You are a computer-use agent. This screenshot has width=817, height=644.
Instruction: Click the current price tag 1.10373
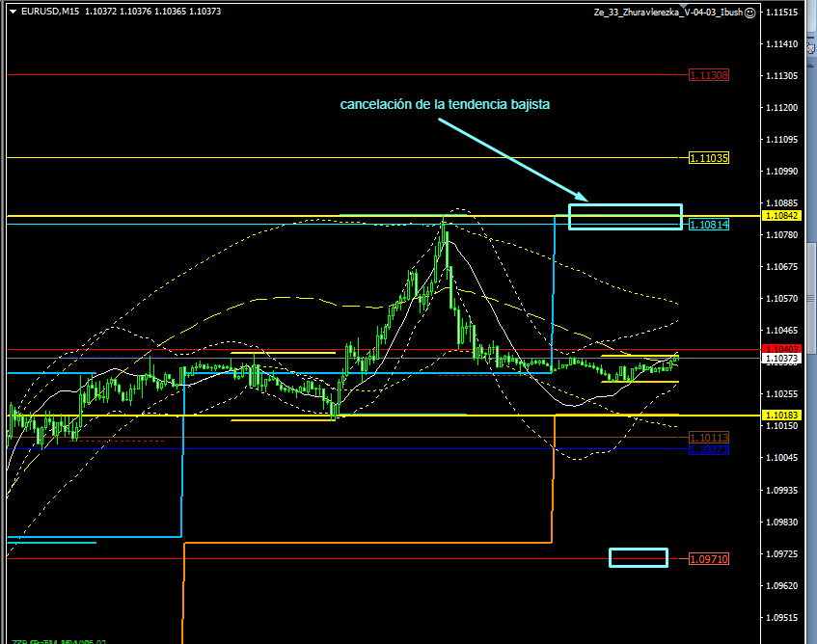coord(781,359)
